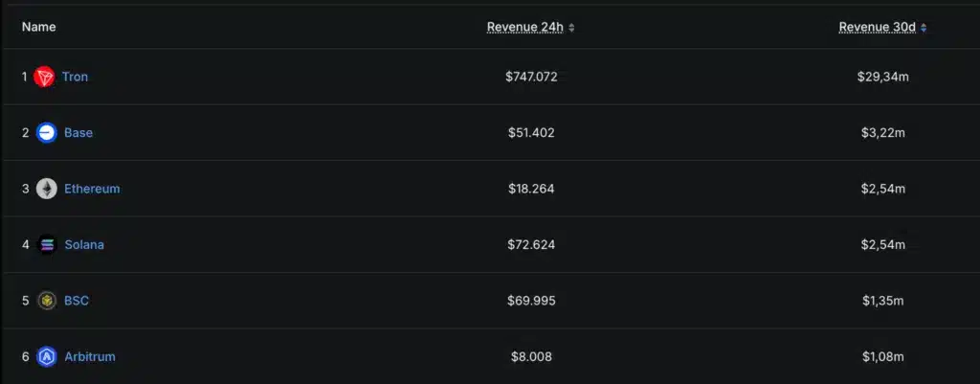Click the Arbitrum logo icon
Screen dimensions: 980x384
coord(47,357)
